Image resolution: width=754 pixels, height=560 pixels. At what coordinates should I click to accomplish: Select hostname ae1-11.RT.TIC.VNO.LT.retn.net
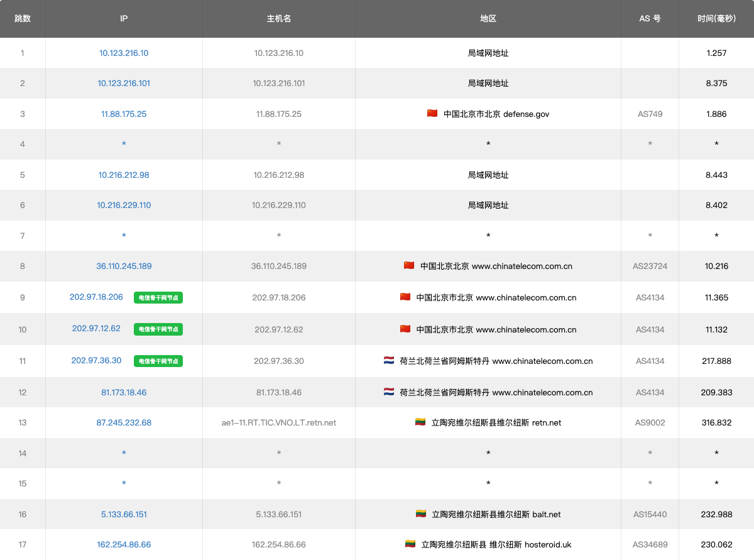click(278, 423)
